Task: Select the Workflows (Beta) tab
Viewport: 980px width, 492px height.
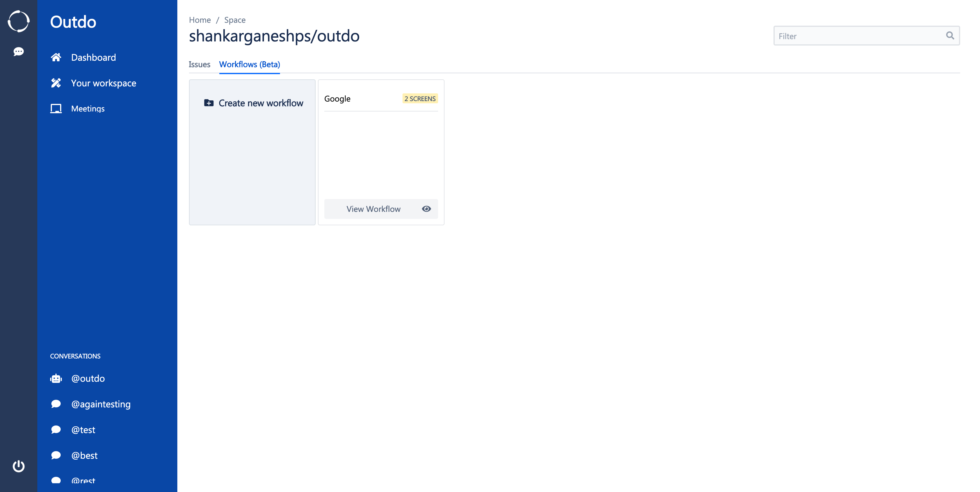Action: (x=250, y=64)
